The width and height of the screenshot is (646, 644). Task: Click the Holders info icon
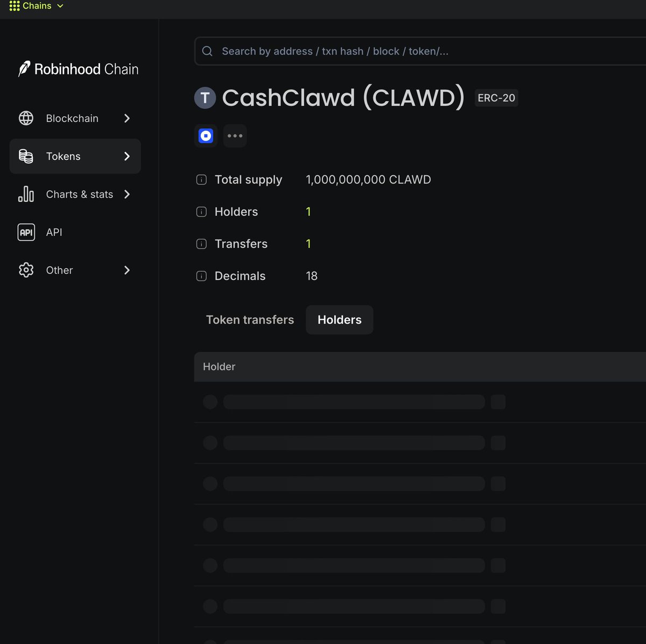click(x=201, y=212)
